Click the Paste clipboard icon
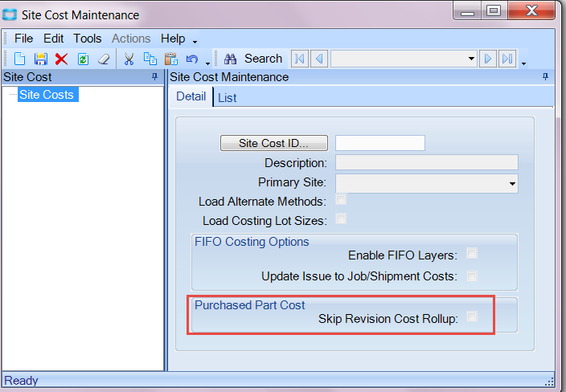Screen dimensions: 566x392 [x=170, y=59]
